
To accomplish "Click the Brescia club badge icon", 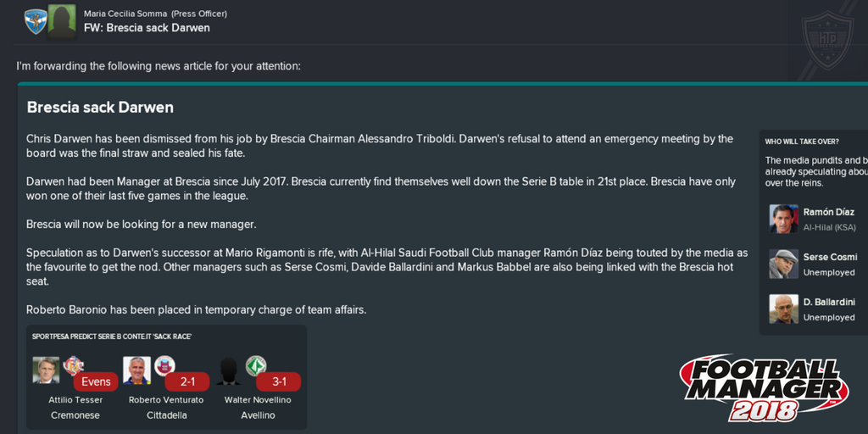I will [x=36, y=21].
